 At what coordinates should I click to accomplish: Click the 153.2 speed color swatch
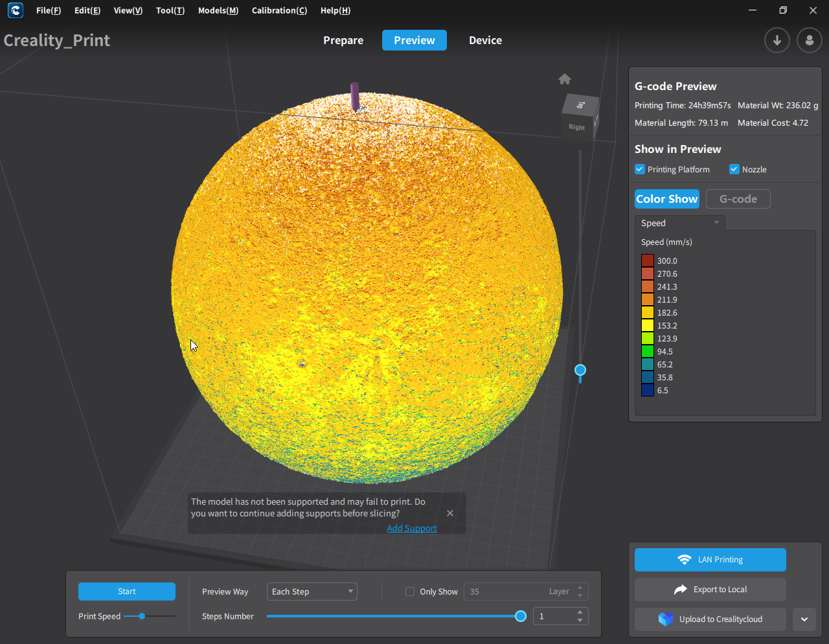648,325
